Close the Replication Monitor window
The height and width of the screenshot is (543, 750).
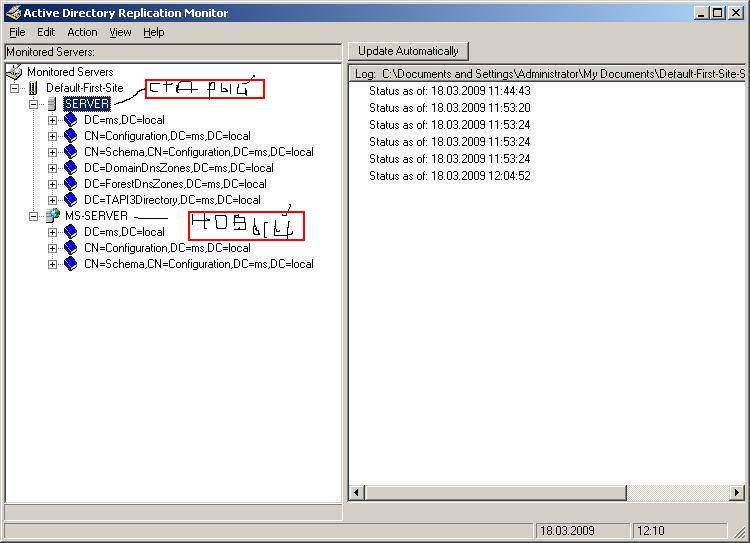(736, 13)
